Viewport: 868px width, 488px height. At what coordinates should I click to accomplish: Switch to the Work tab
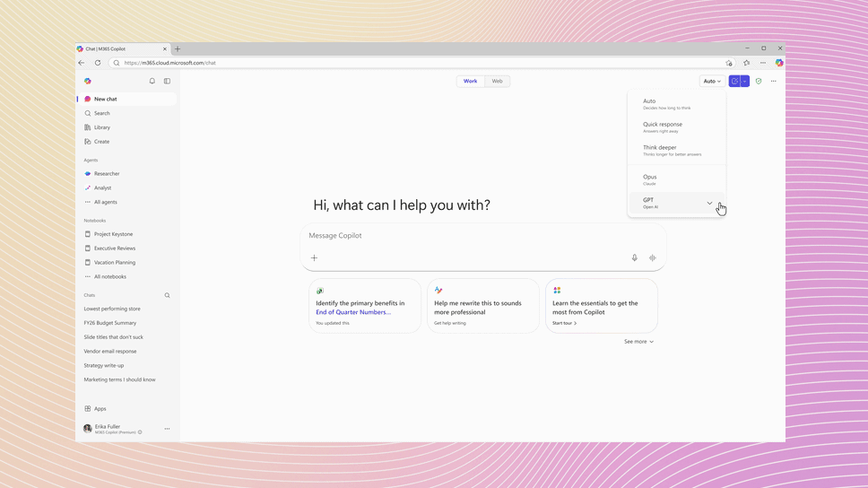[470, 81]
